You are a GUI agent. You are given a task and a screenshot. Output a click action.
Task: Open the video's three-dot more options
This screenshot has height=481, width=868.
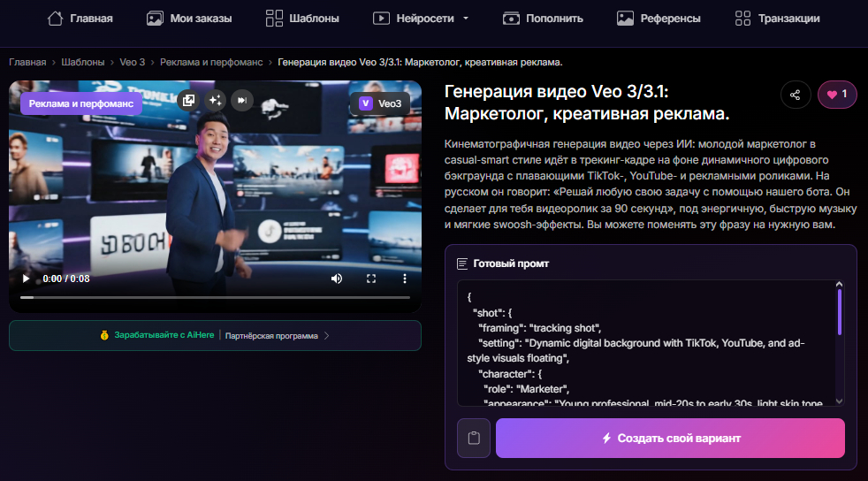(x=405, y=279)
